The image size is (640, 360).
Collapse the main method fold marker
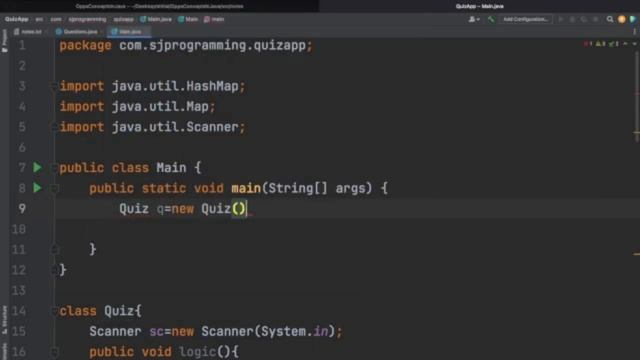(54, 188)
